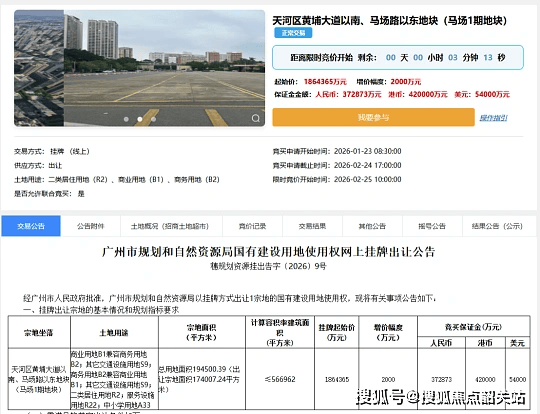The image size is (540, 414).
Task: Click the main land parcel photo
Action: 165,68
